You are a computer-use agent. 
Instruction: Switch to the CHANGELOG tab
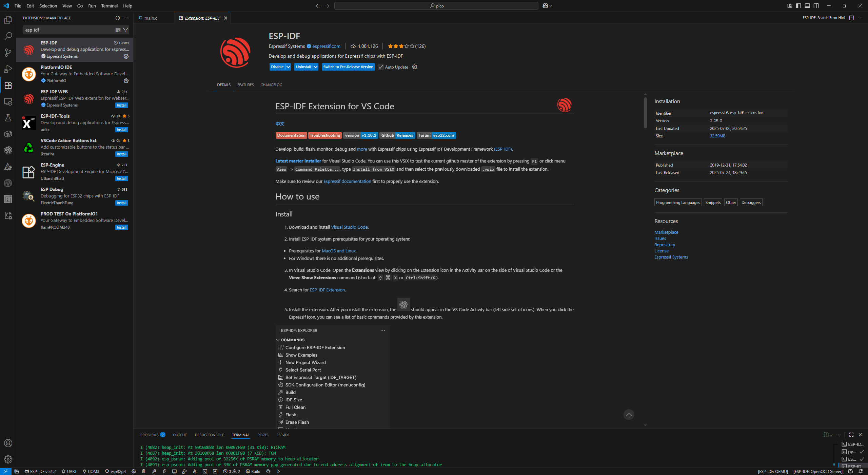click(x=271, y=85)
